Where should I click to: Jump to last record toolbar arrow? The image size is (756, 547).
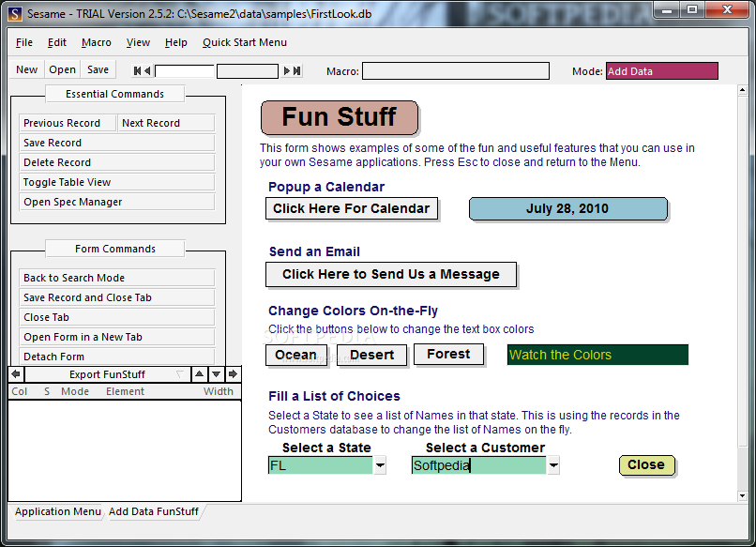pos(297,71)
